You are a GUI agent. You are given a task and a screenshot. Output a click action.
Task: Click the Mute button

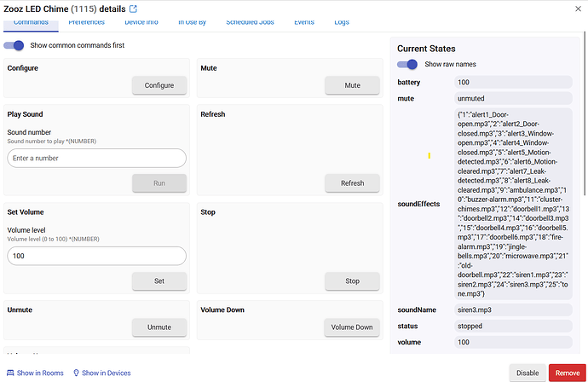click(x=353, y=85)
